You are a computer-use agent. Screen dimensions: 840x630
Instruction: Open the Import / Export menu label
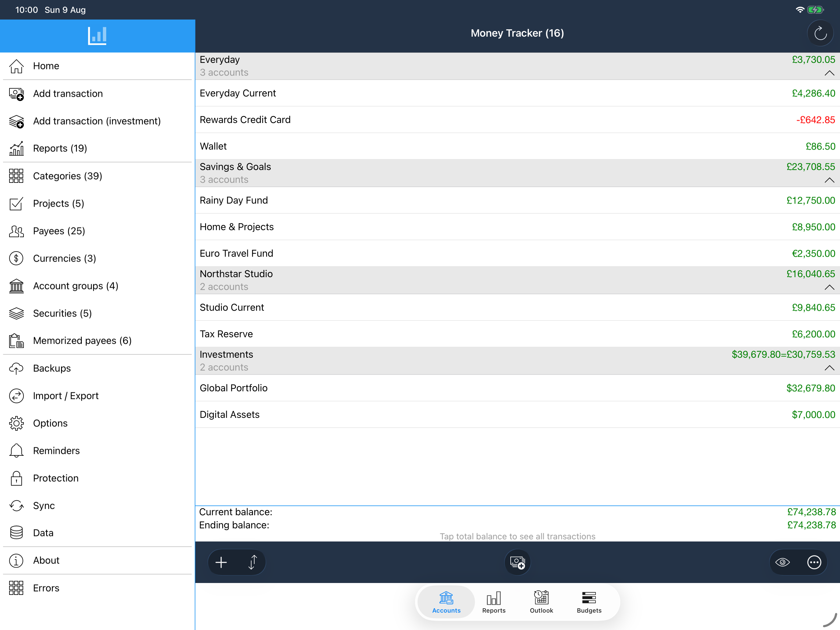click(66, 396)
